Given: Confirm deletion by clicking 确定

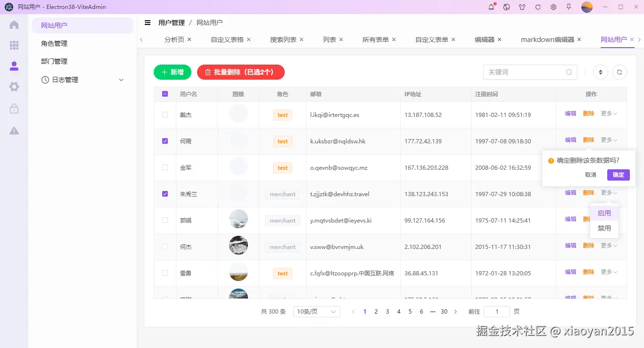Looking at the screenshot, I should tap(618, 174).
